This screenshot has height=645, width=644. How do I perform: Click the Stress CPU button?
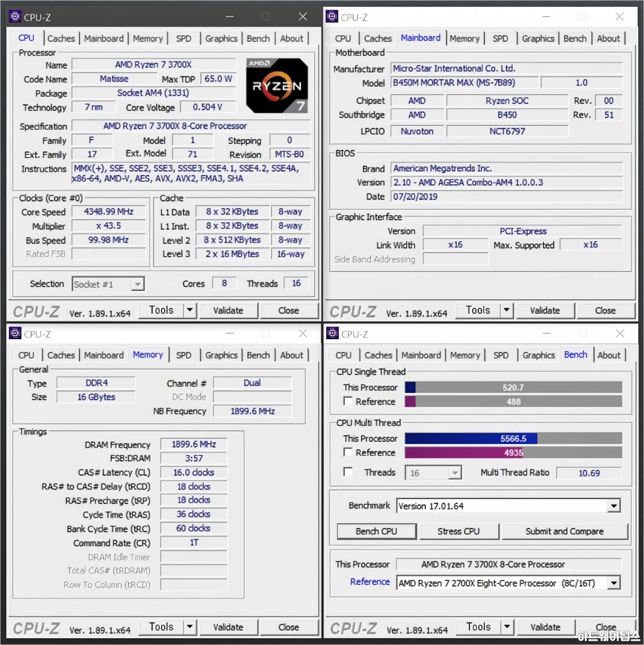tap(458, 531)
